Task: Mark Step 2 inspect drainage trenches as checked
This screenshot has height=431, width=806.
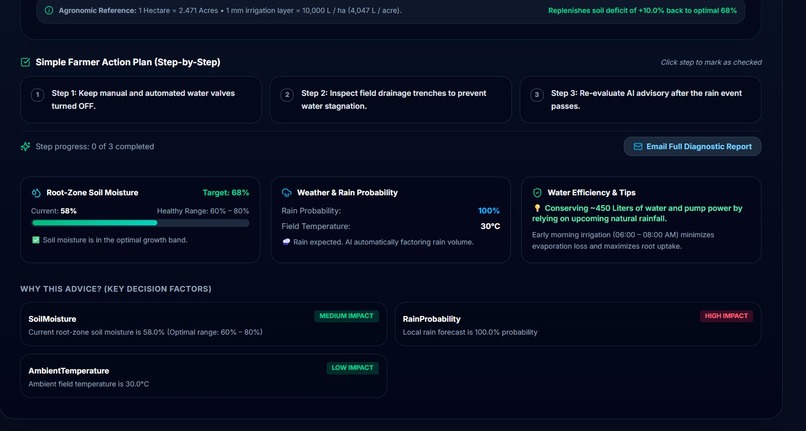Action: tap(391, 100)
